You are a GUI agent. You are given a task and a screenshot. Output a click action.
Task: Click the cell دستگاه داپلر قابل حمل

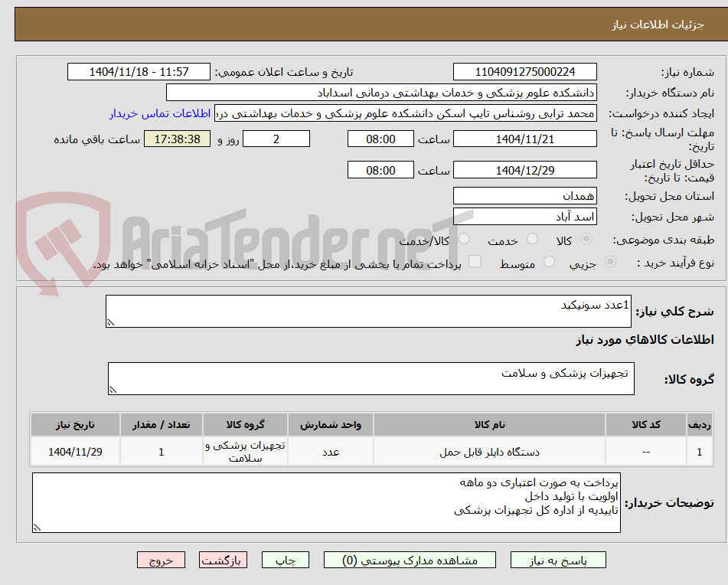[489, 452]
